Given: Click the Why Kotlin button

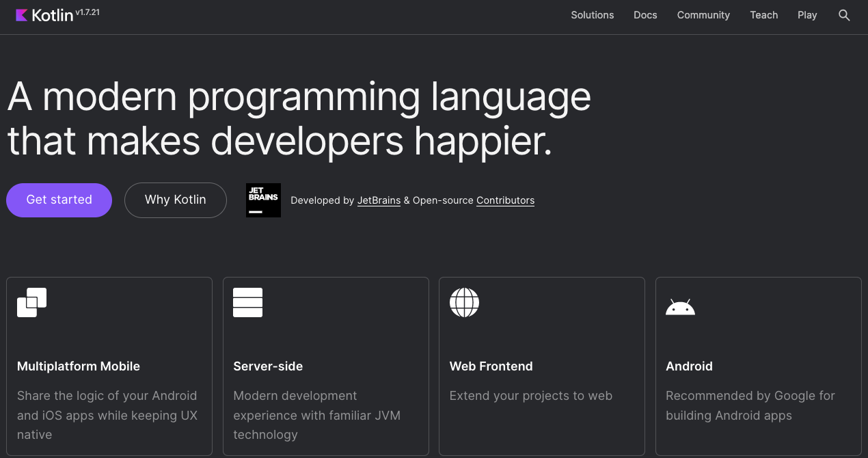Looking at the screenshot, I should click(176, 200).
